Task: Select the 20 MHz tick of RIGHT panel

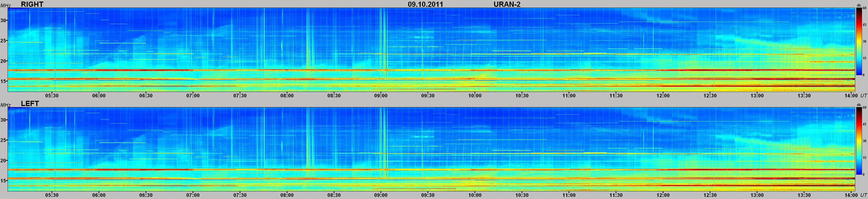Action: [x=3, y=61]
